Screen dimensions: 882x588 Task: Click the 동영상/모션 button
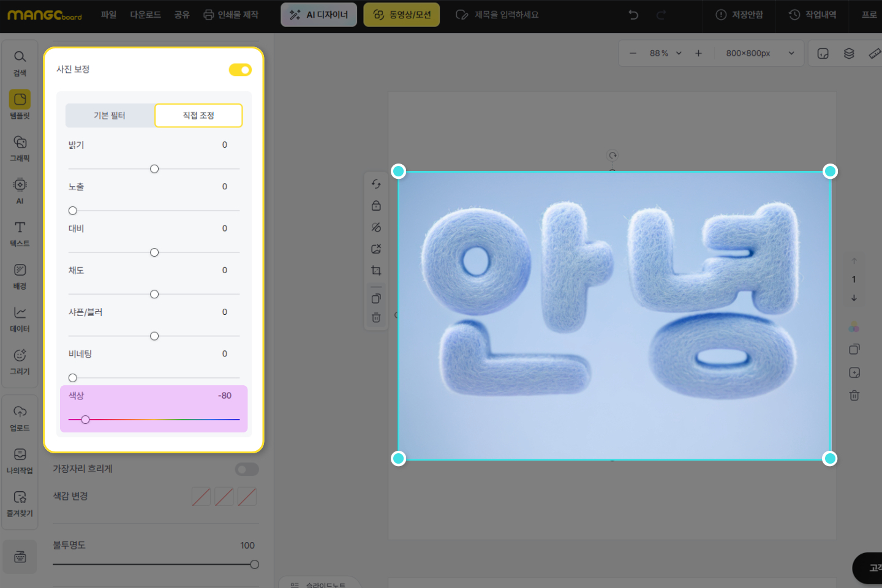click(x=402, y=15)
